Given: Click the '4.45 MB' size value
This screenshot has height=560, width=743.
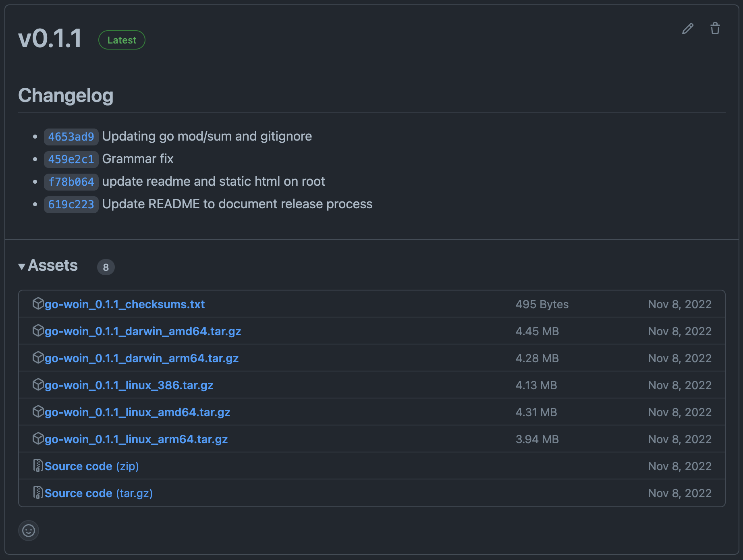Looking at the screenshot, I should click(x=537, y=331).
